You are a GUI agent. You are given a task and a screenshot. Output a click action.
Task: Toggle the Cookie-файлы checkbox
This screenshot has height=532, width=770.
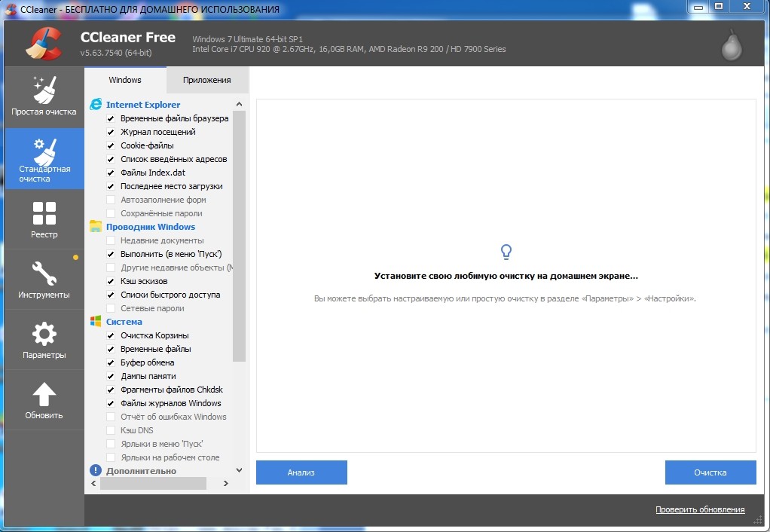[x=111, y=145]
